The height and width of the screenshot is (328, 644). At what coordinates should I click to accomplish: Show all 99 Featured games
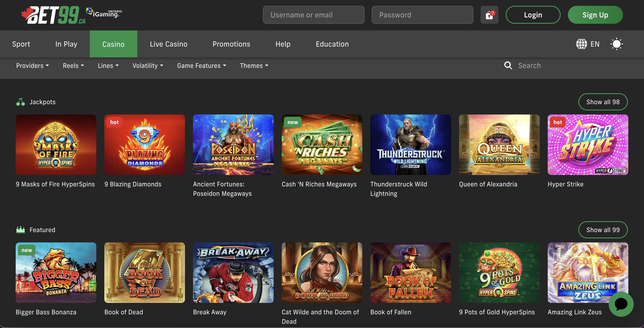pyautogui.click(x=603, y=230)
